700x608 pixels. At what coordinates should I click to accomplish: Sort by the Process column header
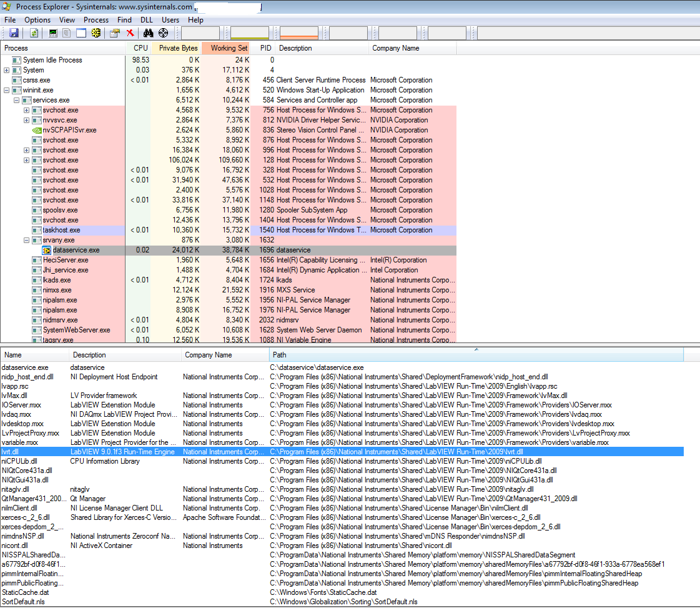(x=63, y=48)
